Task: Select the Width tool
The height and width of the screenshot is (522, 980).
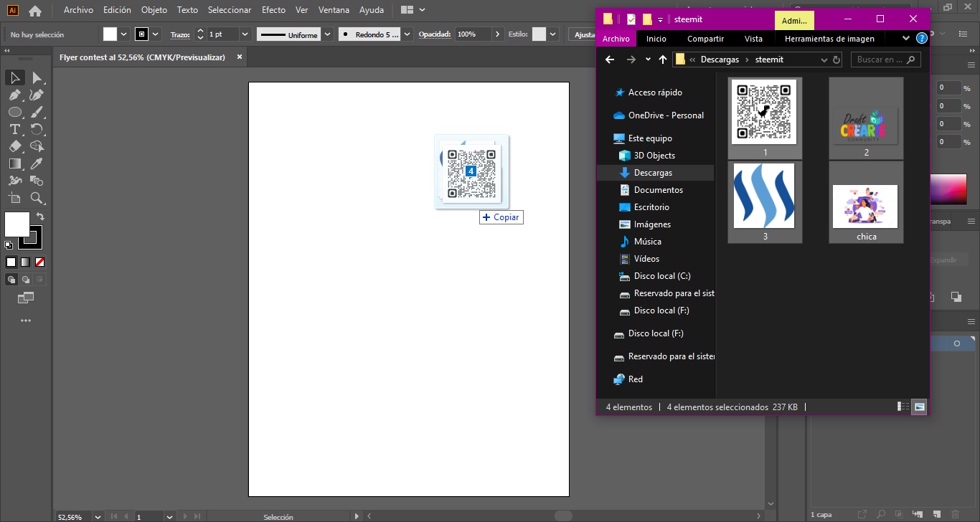Action: (x=15, y=181)
